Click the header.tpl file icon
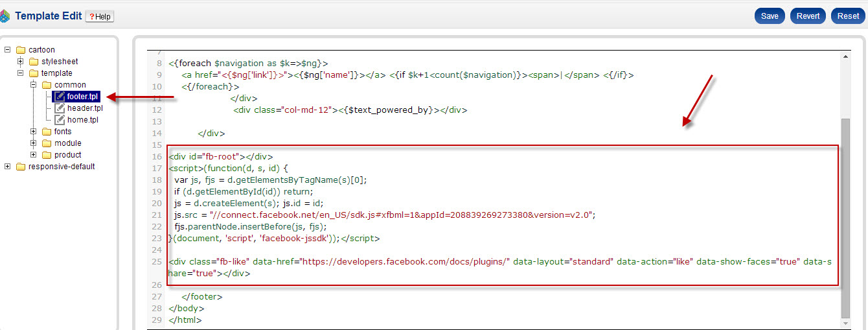The height and width of the screenshot is (330, 868). point(60,108)
